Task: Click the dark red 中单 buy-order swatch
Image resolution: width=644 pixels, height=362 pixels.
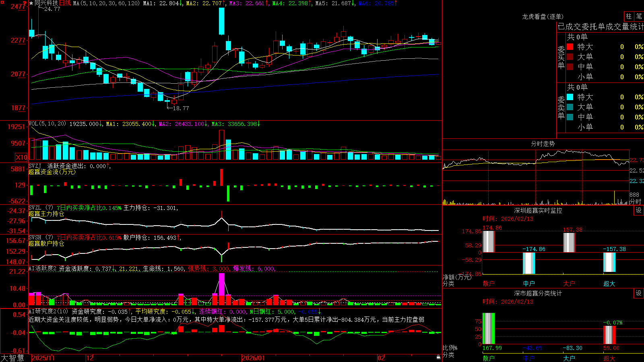Action: 570,67
